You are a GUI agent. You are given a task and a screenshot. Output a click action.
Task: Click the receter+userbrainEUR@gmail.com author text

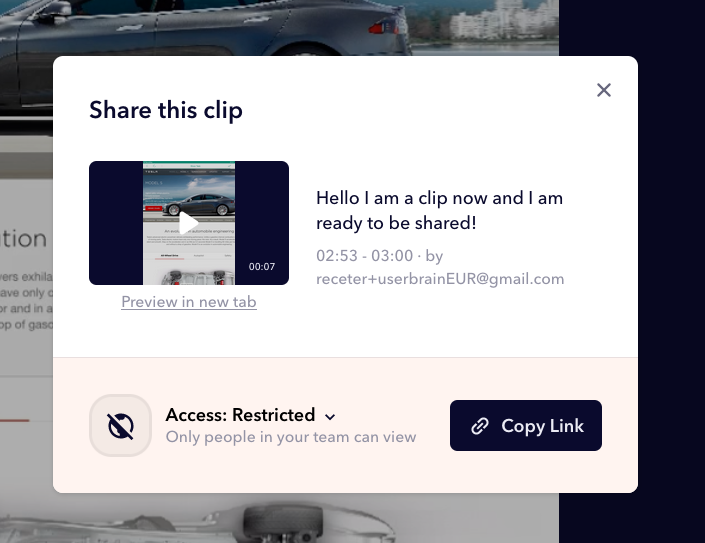[x=440, y=279]
